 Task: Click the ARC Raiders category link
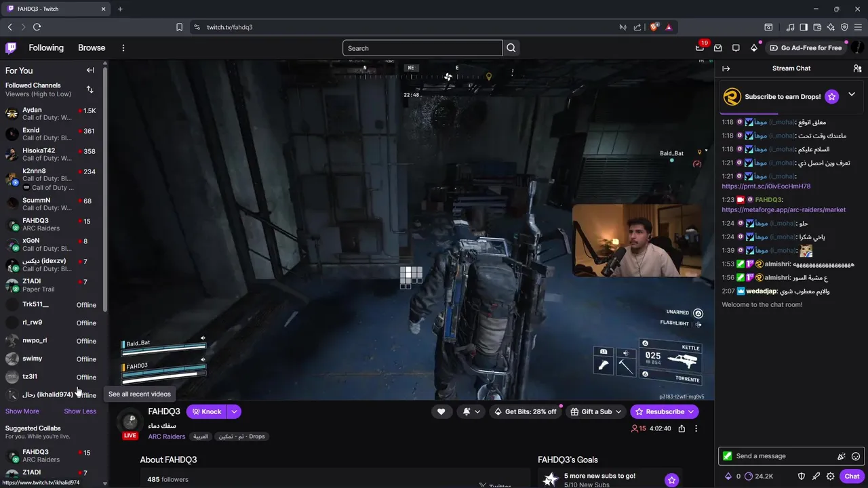pyautogui.click(x=167, y=436)
